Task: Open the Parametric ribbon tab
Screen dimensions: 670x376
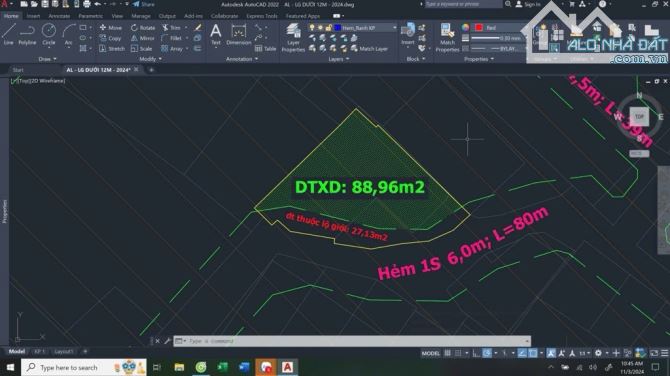Action: point(90,16)
